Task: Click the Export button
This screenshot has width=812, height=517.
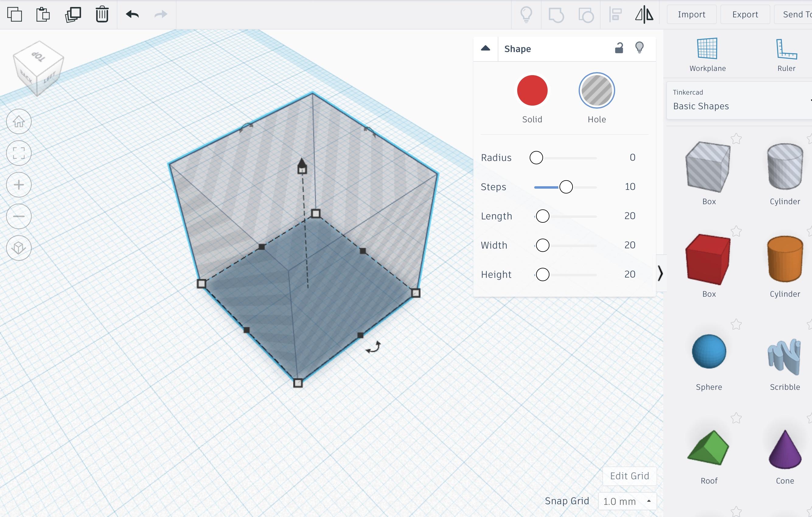Action: click(x=745, y=14)
